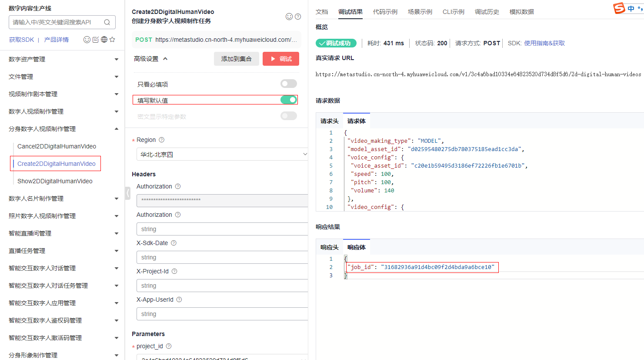Click the API keyword search input field
Viewport: 644px width, 360px height.
[x=57, y=22]
